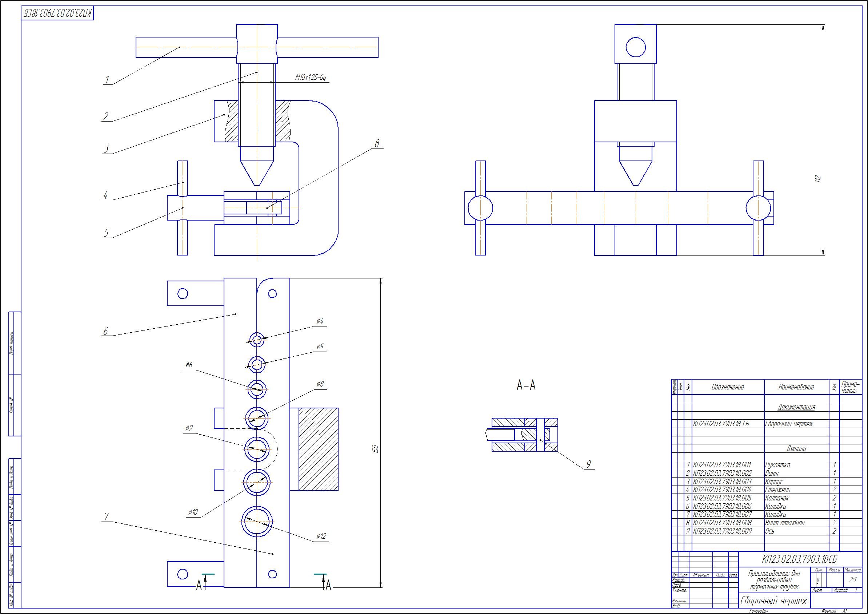Select the ø4 hole dimension label

coord(320,321)
